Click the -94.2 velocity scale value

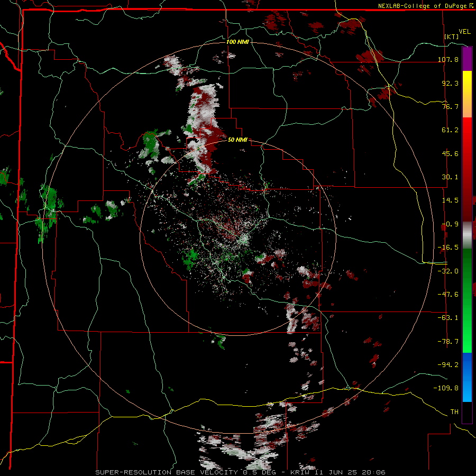448,364
